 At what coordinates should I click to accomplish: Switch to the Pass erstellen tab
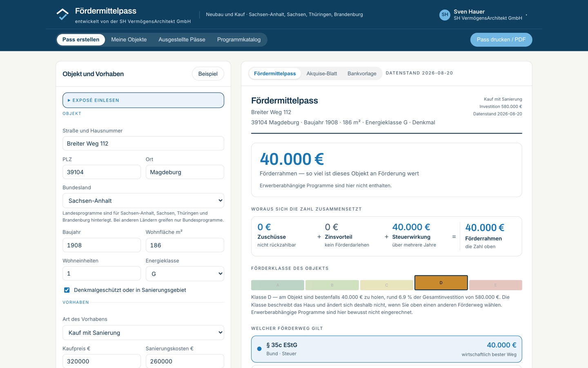(81, 40)
